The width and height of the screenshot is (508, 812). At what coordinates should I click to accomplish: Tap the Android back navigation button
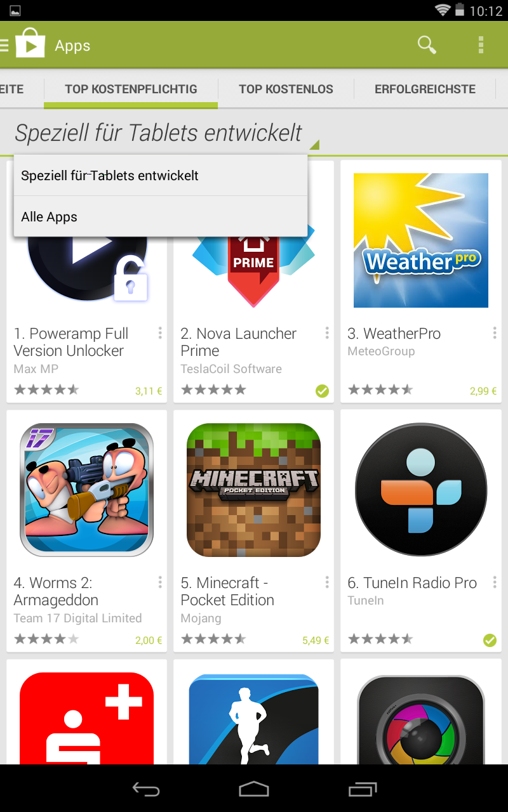(146, 789)
